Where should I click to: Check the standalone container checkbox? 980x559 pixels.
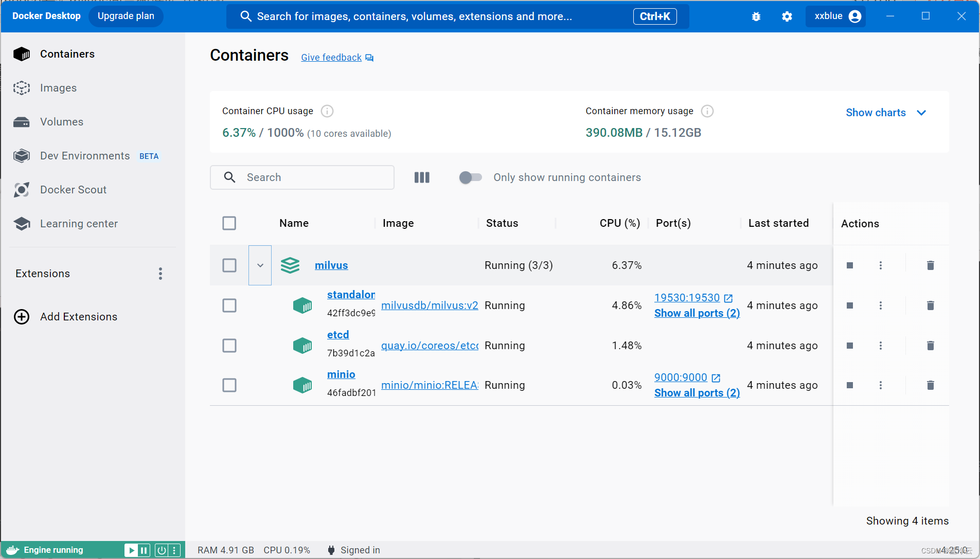point(229,305)
